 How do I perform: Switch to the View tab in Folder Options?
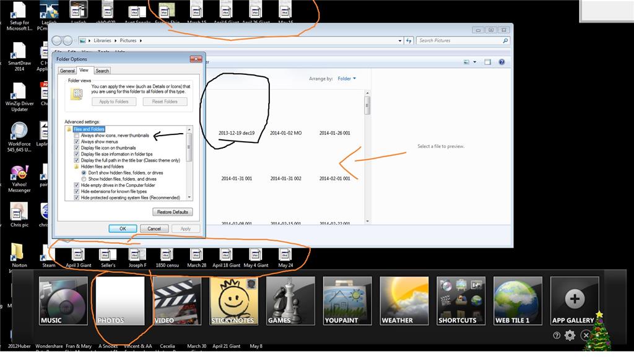click(x=84, y=70)
